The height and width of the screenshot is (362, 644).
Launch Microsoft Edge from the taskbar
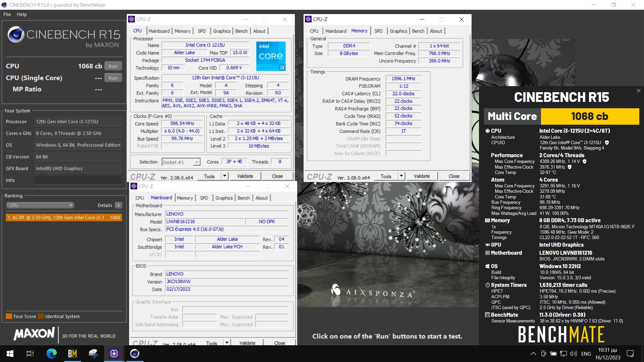pos(51,354)
